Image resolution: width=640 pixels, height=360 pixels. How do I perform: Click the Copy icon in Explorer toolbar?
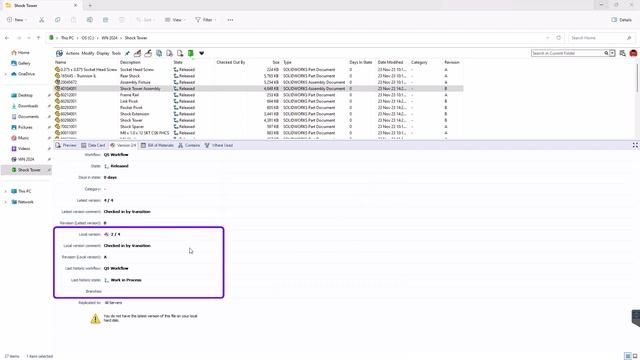[x=58, y=20]
